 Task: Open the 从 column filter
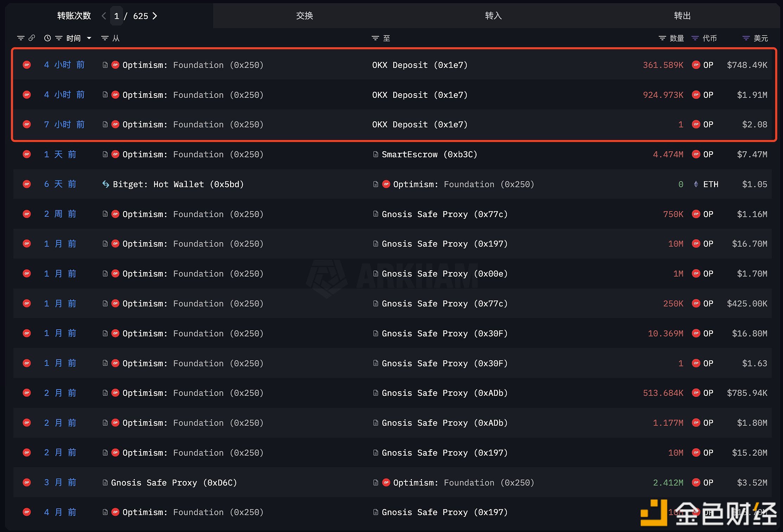105,38
